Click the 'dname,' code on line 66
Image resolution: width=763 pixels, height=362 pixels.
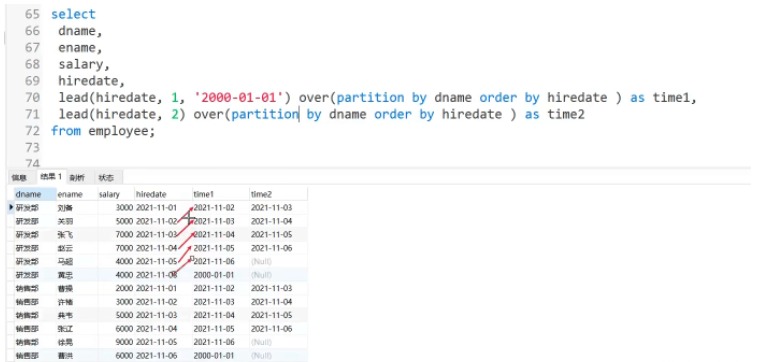pos(81,31)
